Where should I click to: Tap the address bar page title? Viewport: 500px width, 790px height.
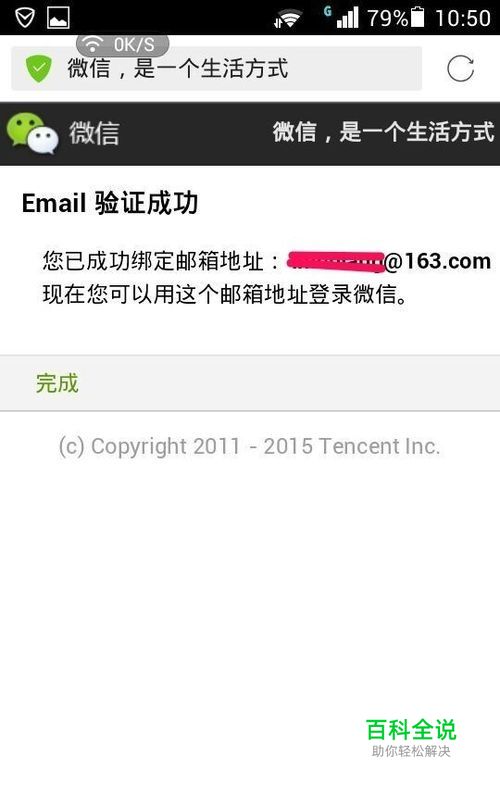pos(178,69)
